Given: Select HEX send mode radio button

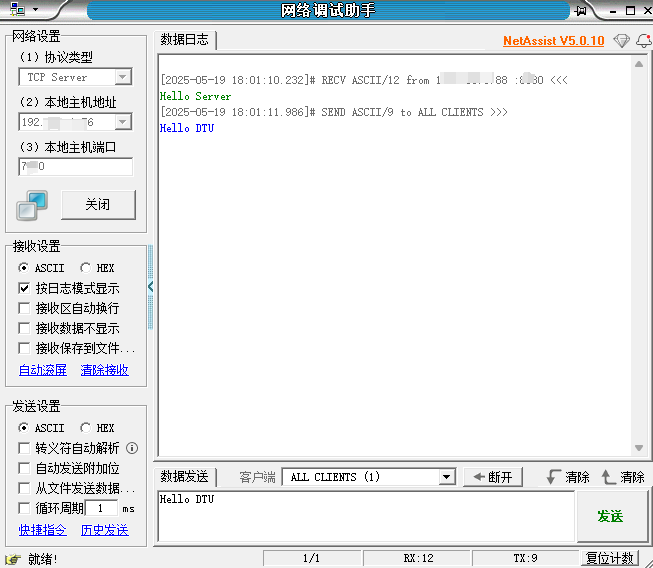Looking at the screenshot, I should click(85, 428).
